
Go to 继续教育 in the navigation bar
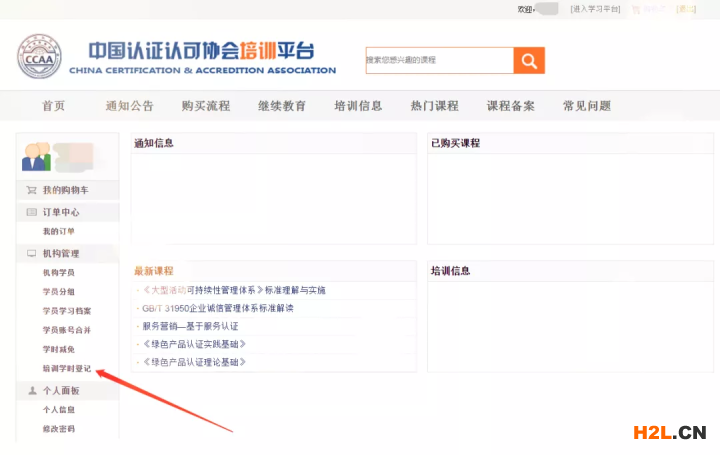tap(282, 106)
